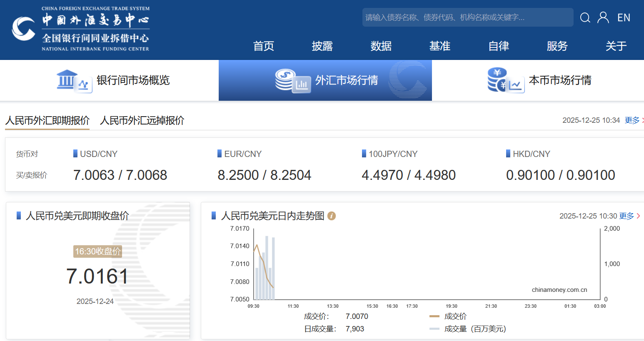Select the 人民币外汇即期报价 tab
This screenshot has width=644, height=341.
coord(47,120)
